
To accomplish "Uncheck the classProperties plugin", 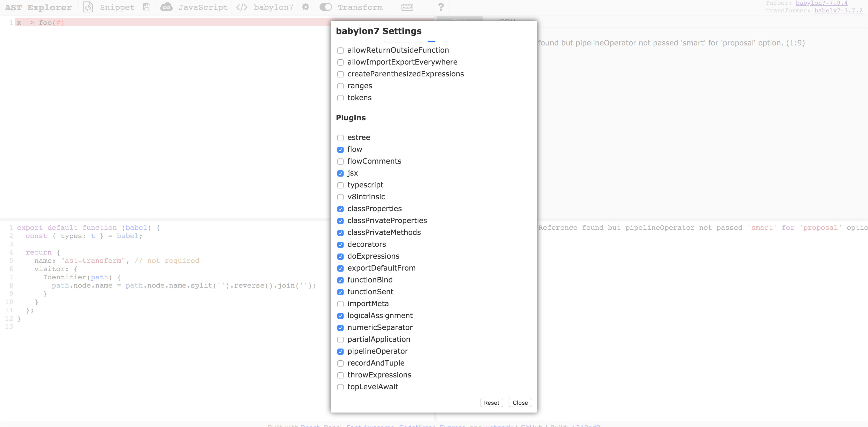I will click(340, 209).
